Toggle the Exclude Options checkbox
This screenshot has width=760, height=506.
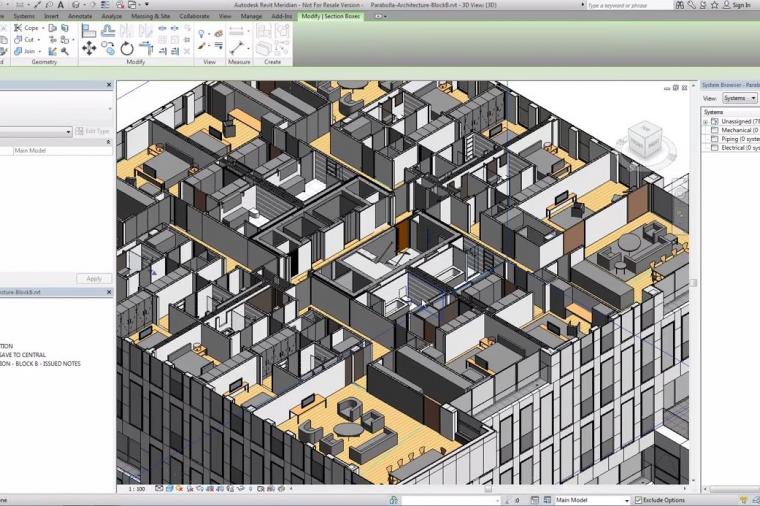(x=639, y=500)
